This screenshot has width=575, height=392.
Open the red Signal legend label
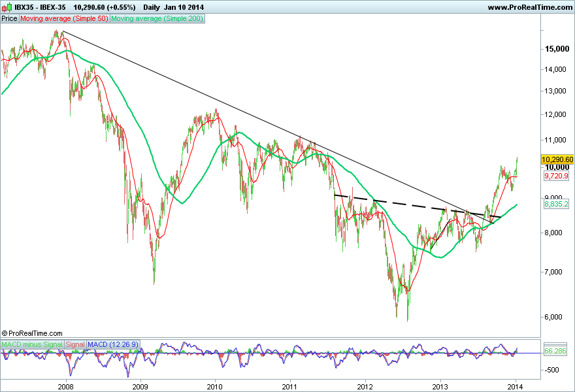click(x=75, y=345)
